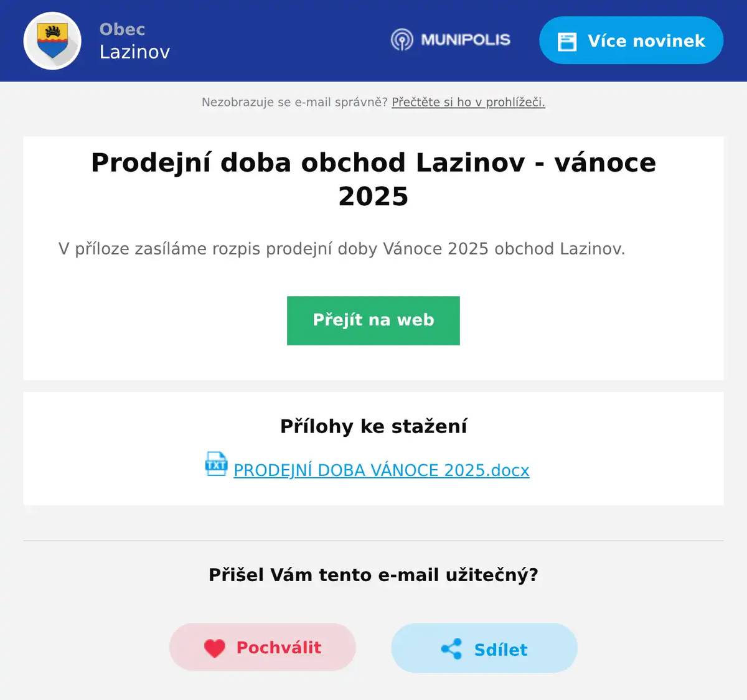Click the MUNIPOLIS broadcast signal icon
This screenshot has height=700, width=747.
pyautogui.click(x=402, y=40)
